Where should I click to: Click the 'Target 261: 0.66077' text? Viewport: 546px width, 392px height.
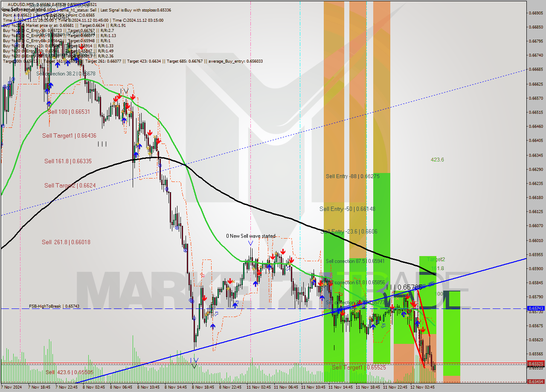pos(104,61)
